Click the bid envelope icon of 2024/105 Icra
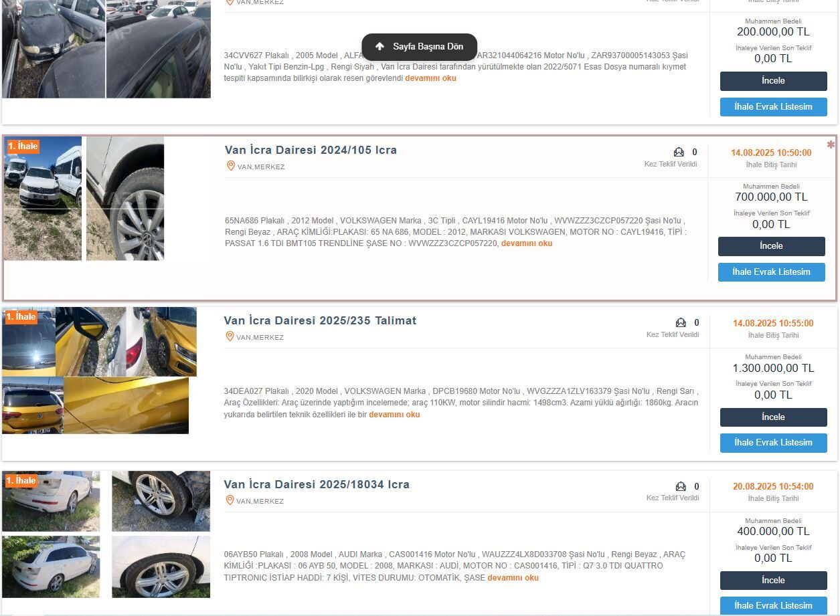This screenshot has width=840, height=616. (679, 152)
